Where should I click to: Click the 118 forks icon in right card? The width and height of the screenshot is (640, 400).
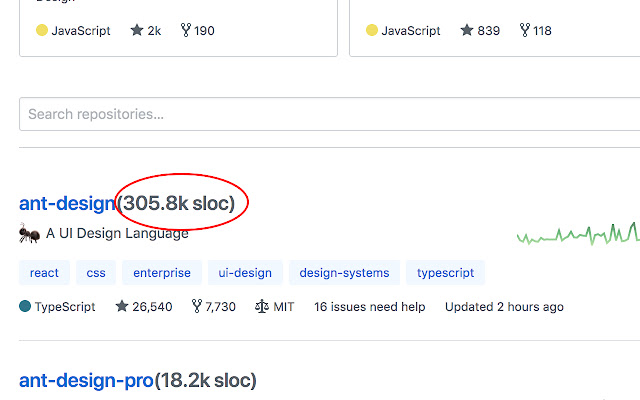pyautogui.click(x=524, y=30)
